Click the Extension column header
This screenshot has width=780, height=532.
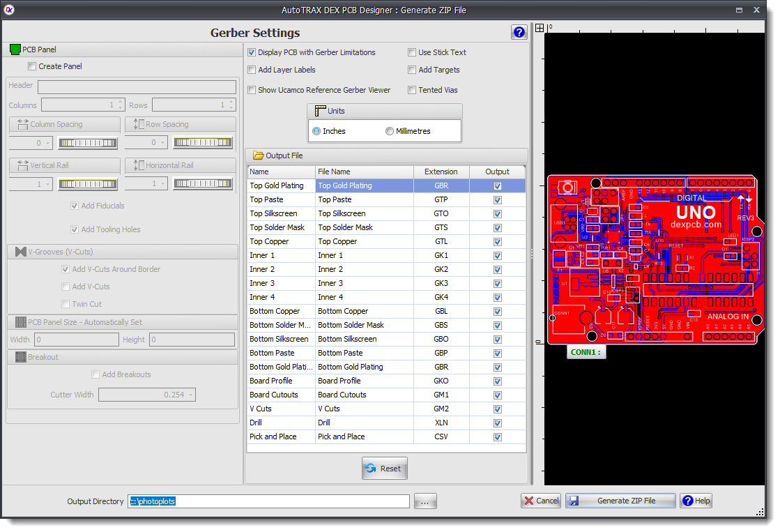tap(441, 172)
